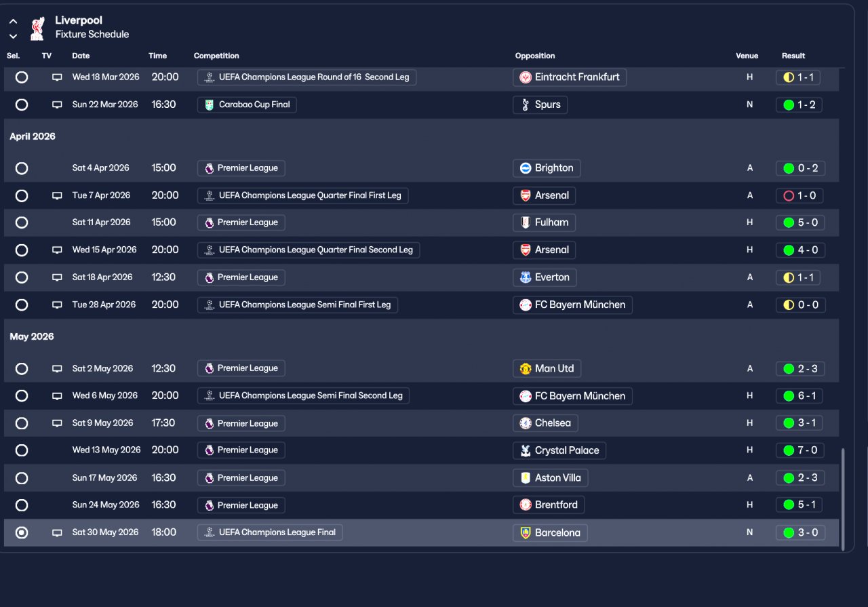Click the Crystal Palace club crest
Viewport: 868px width, 607px height.
click(x=525, y=450)
